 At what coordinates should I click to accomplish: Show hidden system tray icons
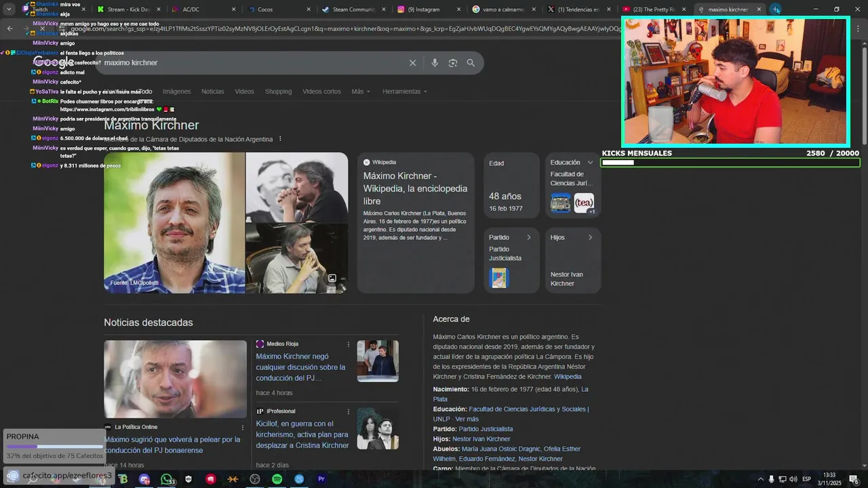pyautogui.click(x=759, y=479)
